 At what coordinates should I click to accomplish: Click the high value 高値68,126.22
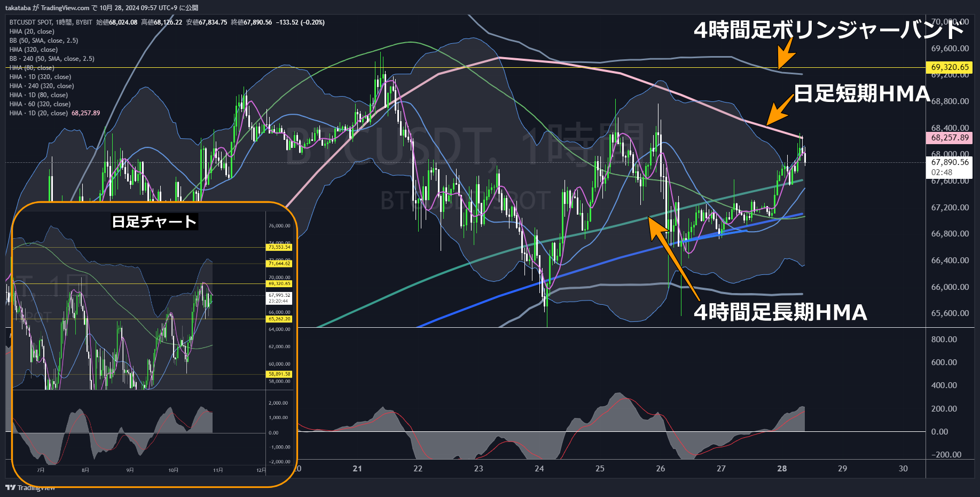161,22
